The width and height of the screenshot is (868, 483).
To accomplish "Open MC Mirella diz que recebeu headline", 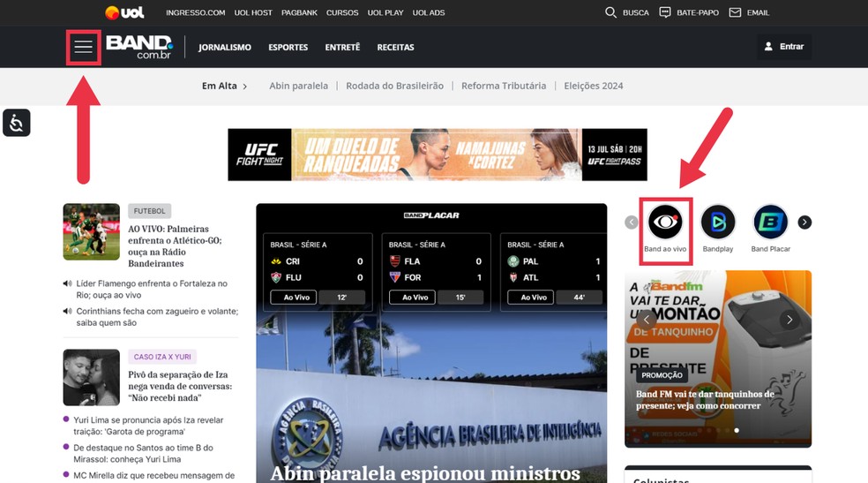I will pos(153,476).
